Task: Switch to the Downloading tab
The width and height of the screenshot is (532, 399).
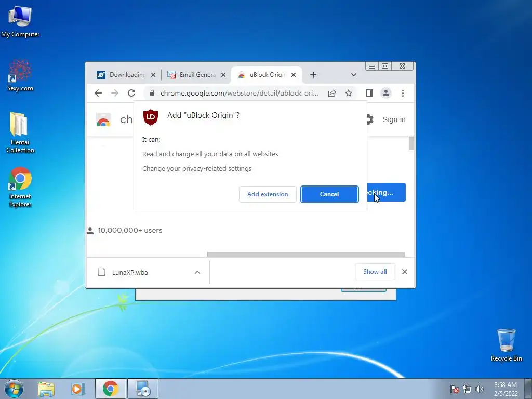Action: 122,75
